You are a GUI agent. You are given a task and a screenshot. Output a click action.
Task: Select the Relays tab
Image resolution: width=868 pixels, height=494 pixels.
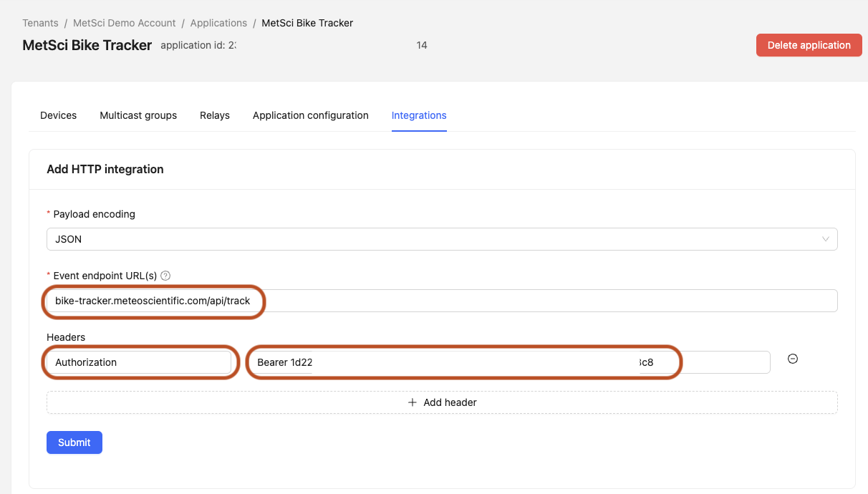[x=215, y=115]
